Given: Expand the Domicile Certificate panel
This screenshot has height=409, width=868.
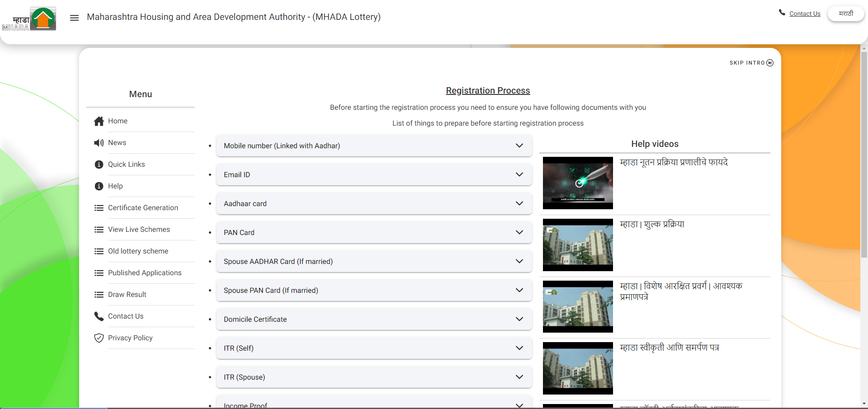Looking at the screenshot, I should (374, 319).
